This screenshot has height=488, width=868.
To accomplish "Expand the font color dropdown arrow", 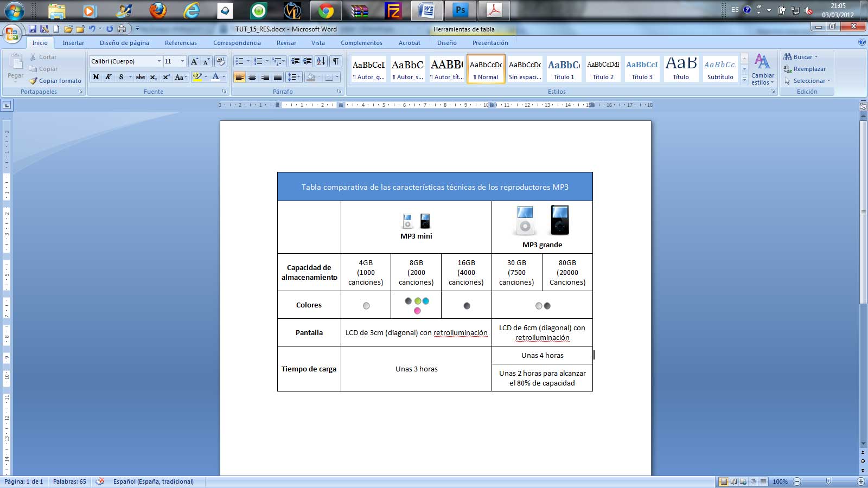I will [223, 76].
